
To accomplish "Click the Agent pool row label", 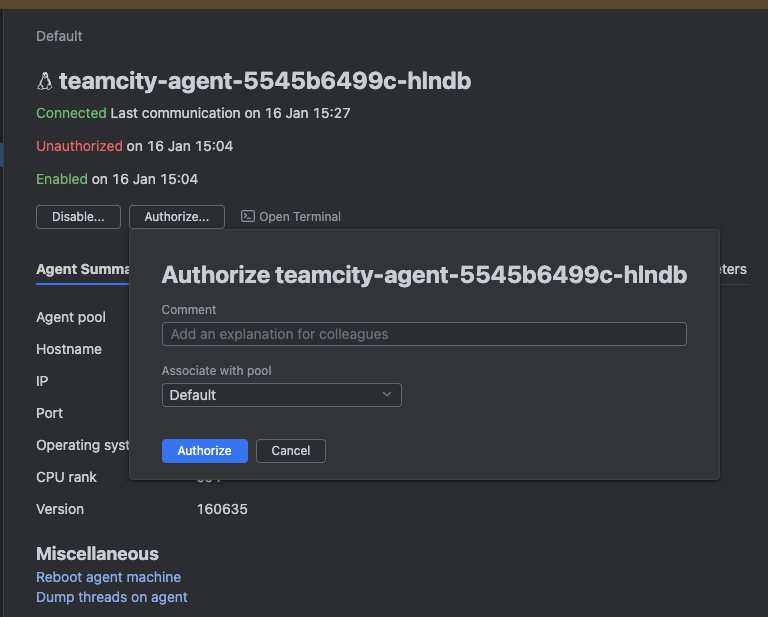I will click(71, 317).
